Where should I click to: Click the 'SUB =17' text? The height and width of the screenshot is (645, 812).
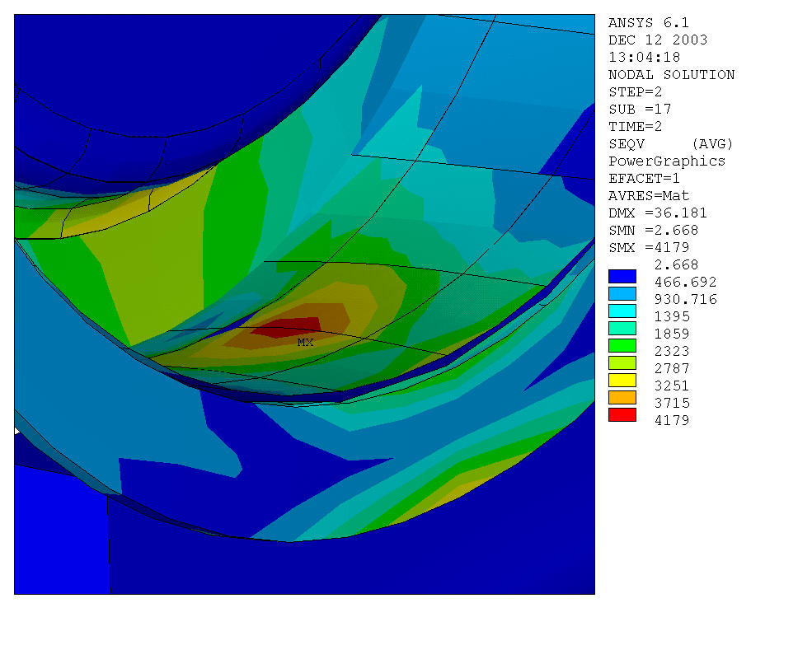tap(640, 110)
